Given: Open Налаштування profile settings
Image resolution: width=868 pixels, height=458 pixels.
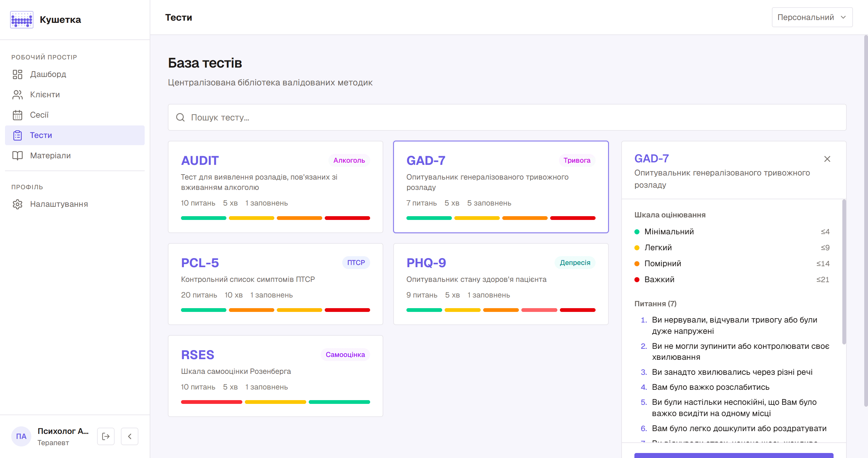Looking at the screenshot, I should coord(75,204).
